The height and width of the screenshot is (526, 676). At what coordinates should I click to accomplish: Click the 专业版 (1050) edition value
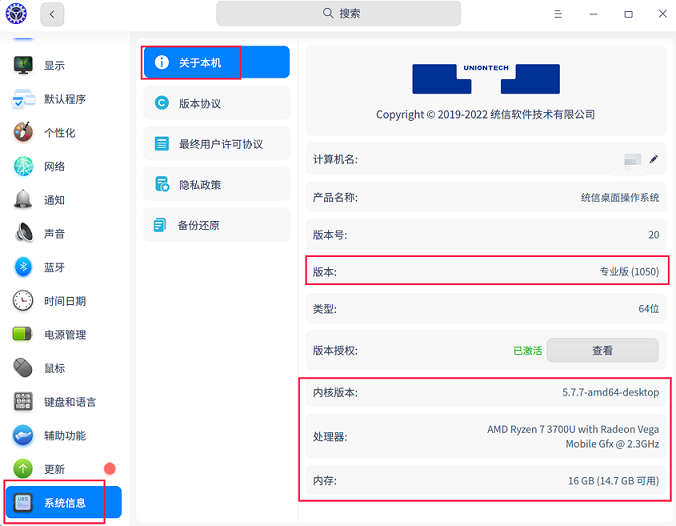pyautogui.click(x=629, y=272)
